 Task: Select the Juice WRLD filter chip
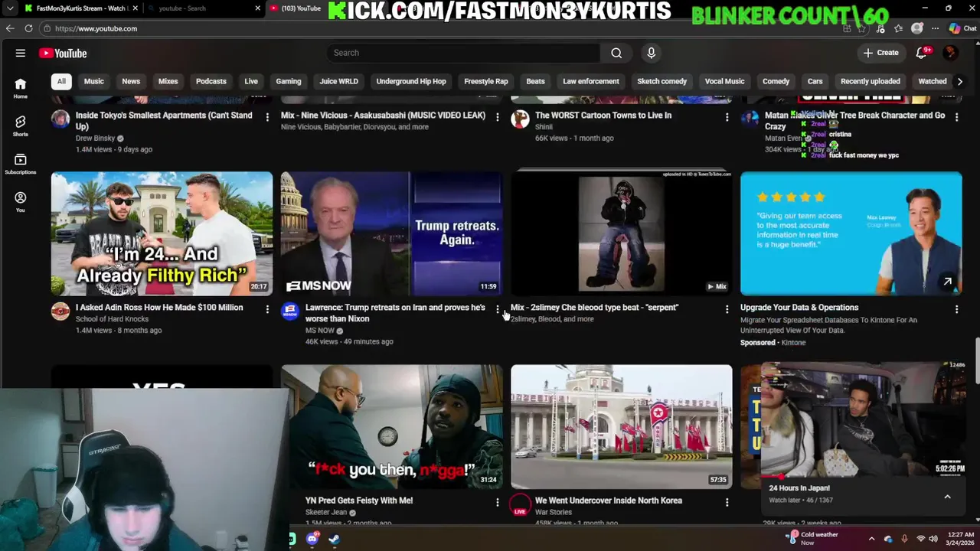tap(338, 81)
